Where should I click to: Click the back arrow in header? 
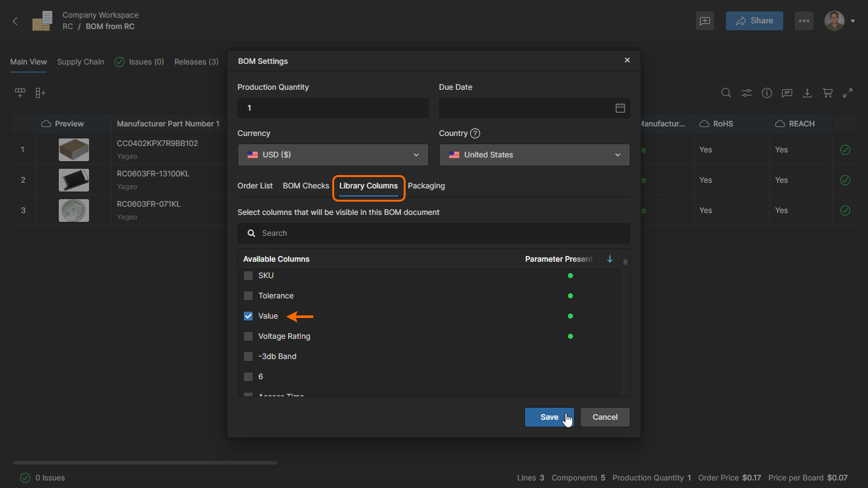pyautogui.click(x=16, y=21)
